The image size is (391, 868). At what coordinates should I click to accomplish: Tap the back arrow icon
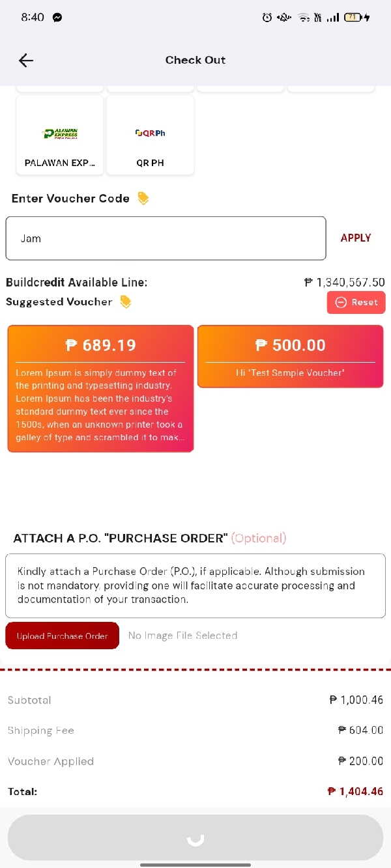coord(26,61)
